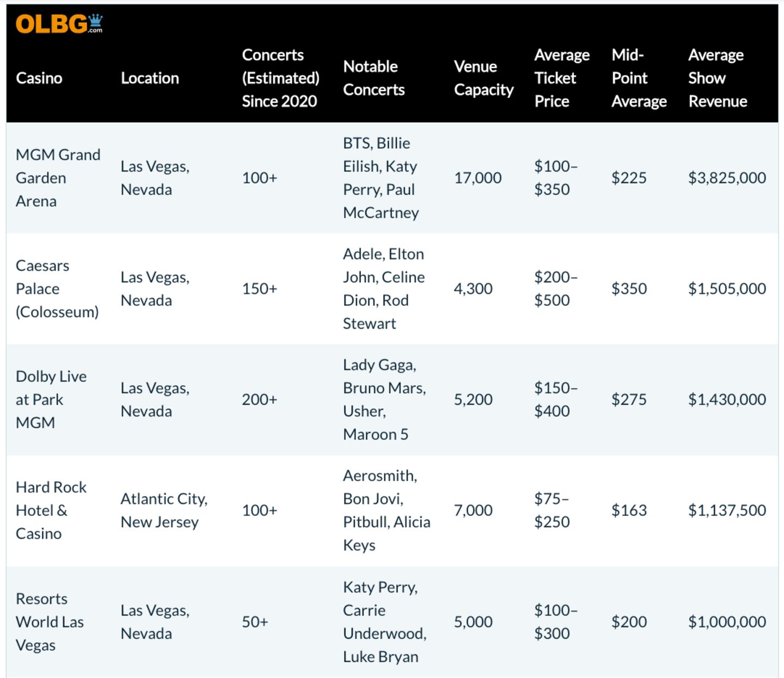This screenshot has width=784, height=678.
Task: Select the Dolby Live at Park MGM cell
Action: pos(51,399)
